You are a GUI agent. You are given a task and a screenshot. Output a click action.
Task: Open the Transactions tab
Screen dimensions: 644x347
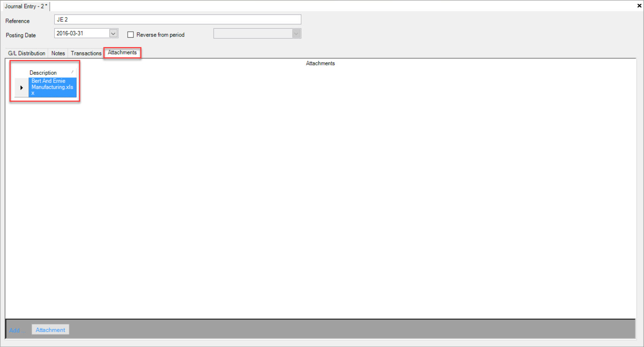click(x=86, y=53)
